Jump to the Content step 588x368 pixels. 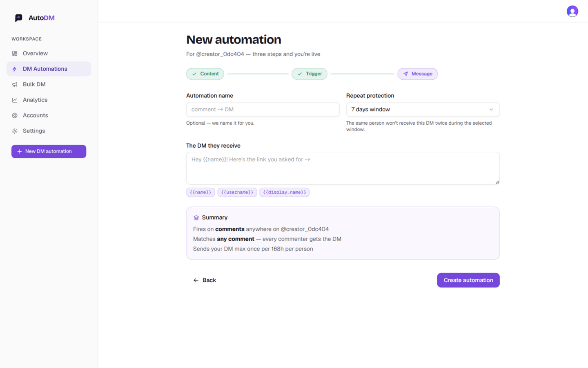point(205,74)
